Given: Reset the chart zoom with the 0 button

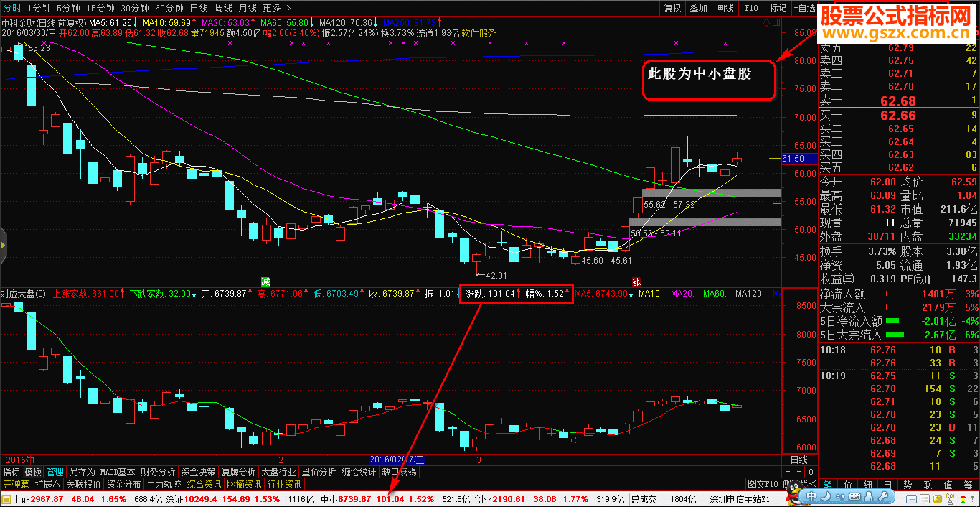Looking at the screenshot, I should 811,472.
